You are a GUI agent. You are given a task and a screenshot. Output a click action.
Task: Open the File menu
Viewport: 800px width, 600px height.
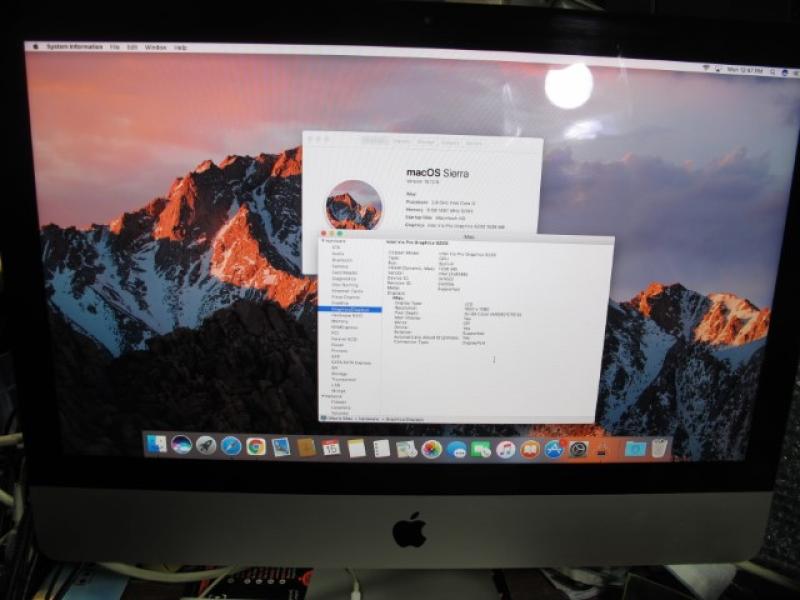click(x=115, y=47)
